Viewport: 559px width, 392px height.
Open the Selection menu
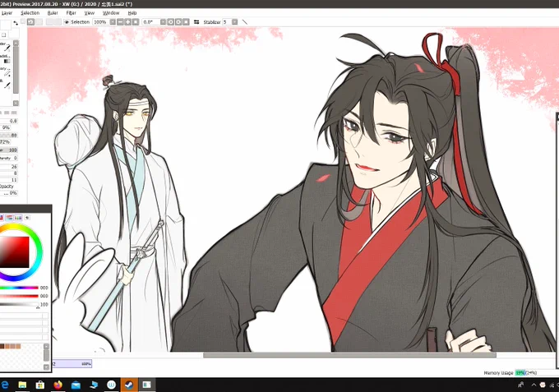coord(30,13)
